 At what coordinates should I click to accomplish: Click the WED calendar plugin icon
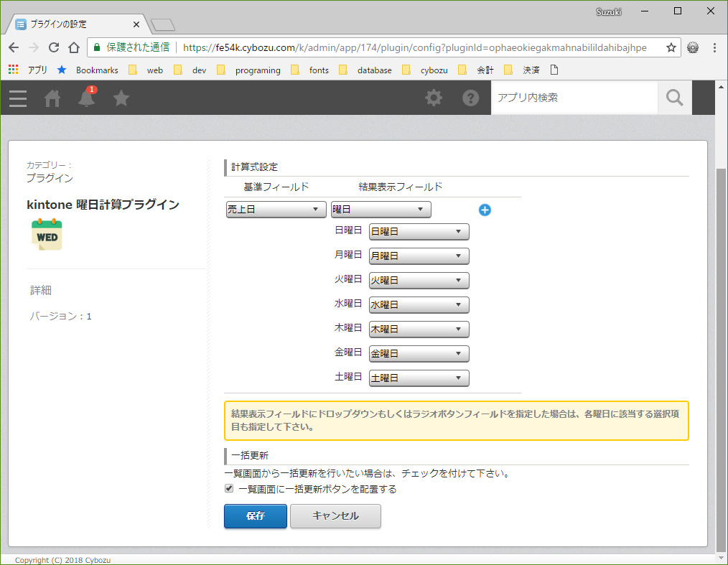click(47, 235)
